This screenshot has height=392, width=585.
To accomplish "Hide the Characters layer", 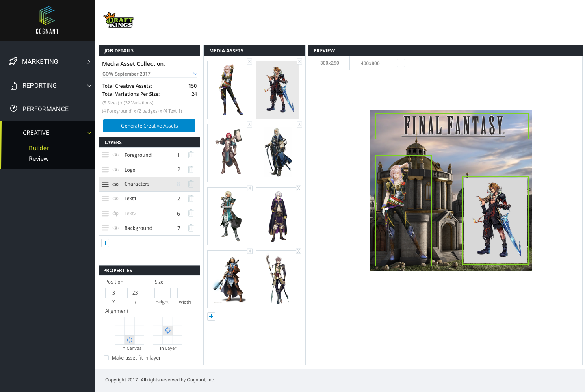I will (116, 184).
